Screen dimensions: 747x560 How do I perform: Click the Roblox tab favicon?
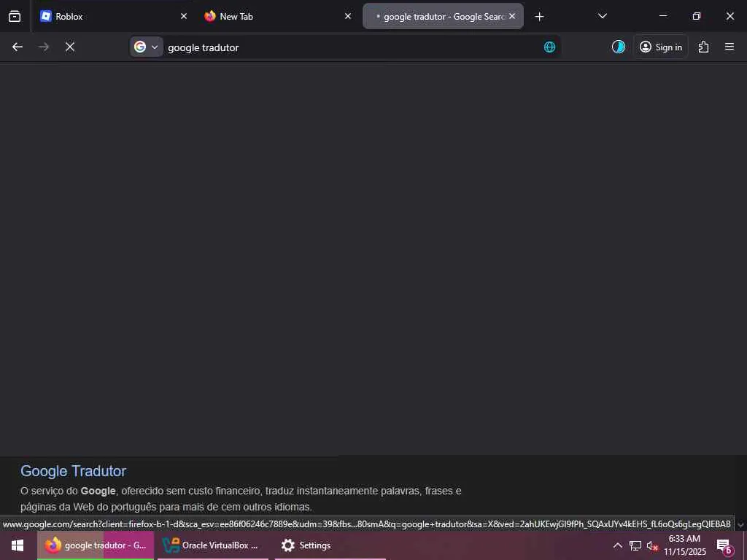tap(46, 16)
